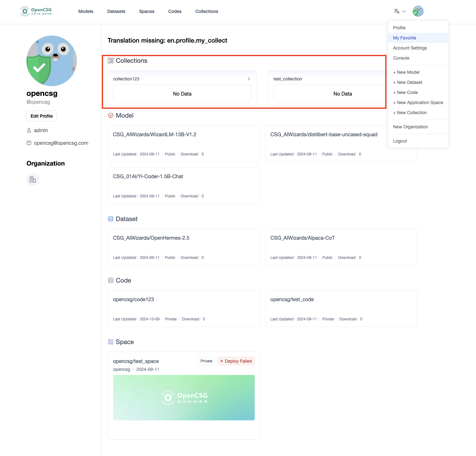Open the language translation switcher

point(399,11)
